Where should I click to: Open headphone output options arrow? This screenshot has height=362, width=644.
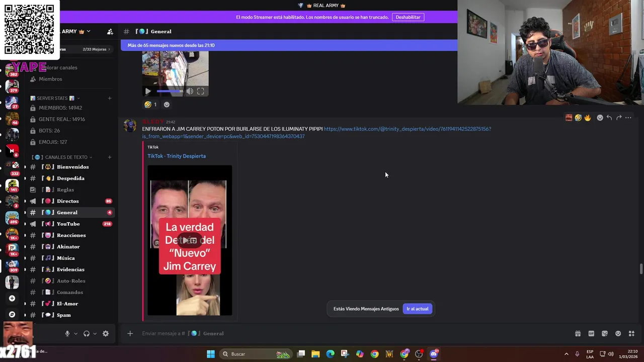[95, 333]
